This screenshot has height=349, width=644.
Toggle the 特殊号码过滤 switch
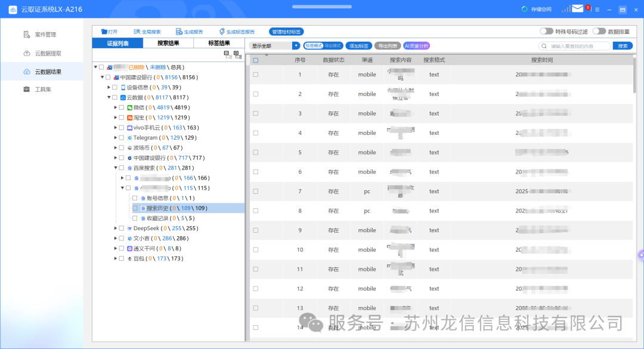tap(546, 31)
